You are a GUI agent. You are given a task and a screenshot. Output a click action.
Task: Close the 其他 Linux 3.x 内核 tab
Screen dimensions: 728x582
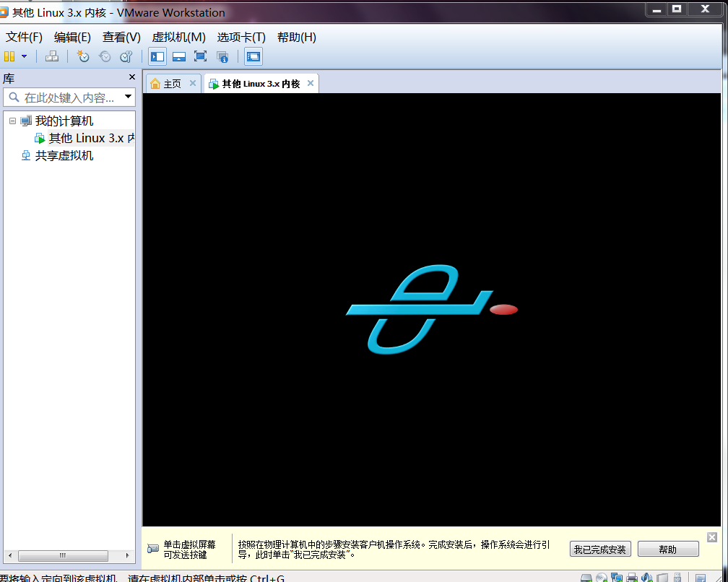coord(311,83)
